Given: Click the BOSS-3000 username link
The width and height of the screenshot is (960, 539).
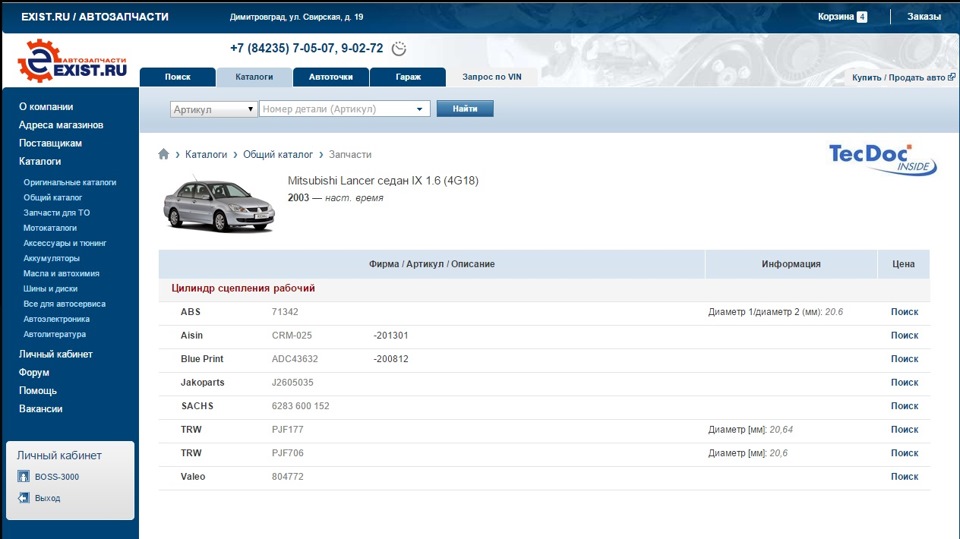Looking at the screenshot, I should pos(57,477).
